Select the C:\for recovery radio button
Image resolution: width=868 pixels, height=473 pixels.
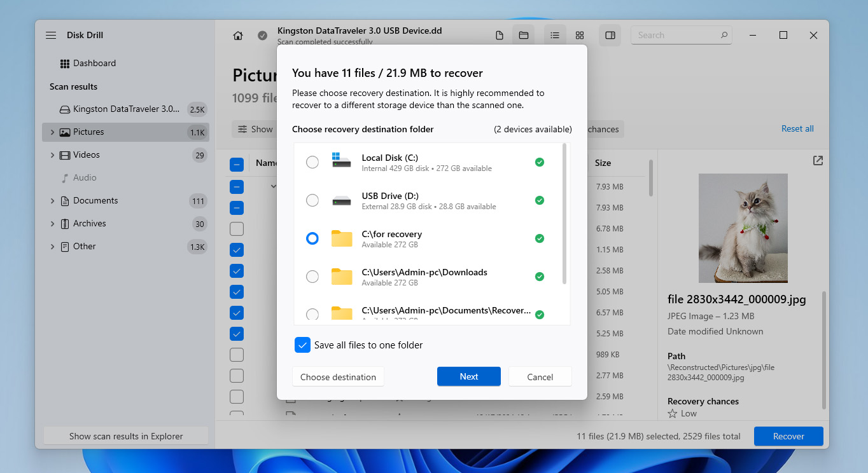tap(312, 238)
